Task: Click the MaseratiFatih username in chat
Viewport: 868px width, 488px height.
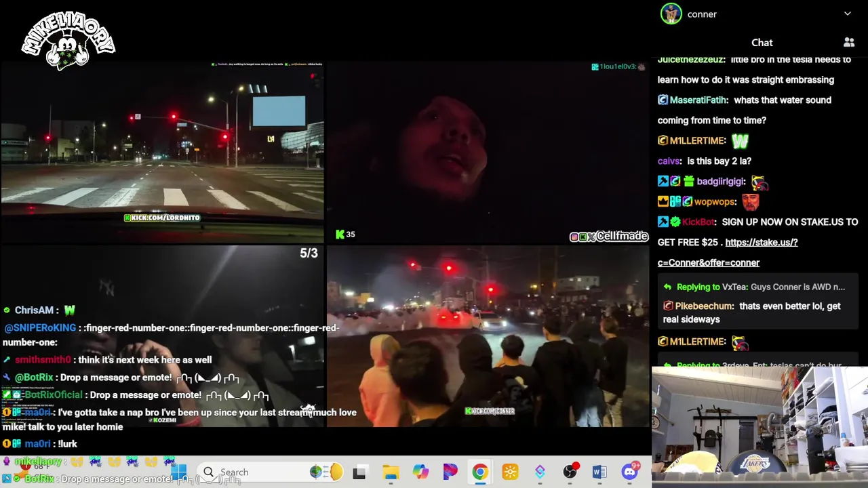Action: pyautogui.click(x=698, y=100)
